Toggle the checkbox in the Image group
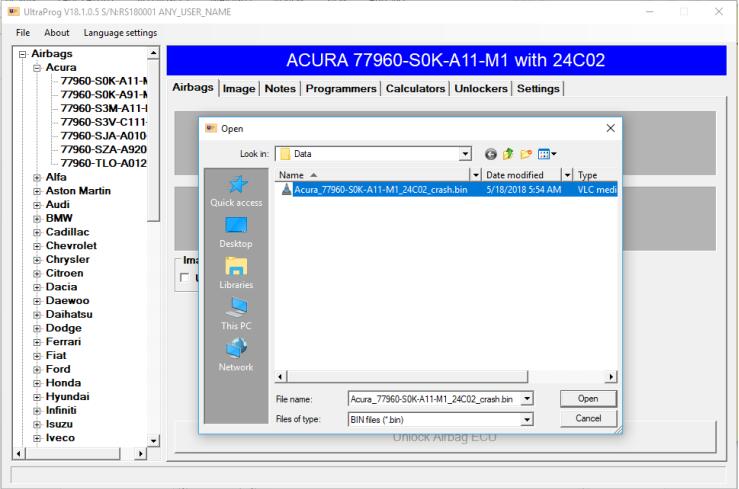Viewport: 739px width, 489px height. tap(184, 277)
